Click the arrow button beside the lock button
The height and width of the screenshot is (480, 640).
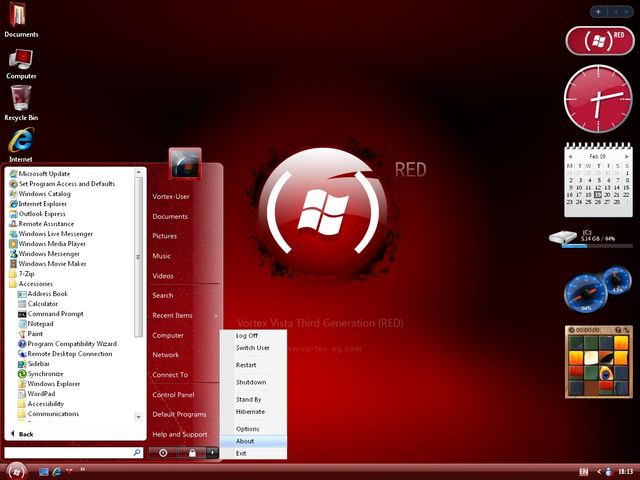pos(212,453)
